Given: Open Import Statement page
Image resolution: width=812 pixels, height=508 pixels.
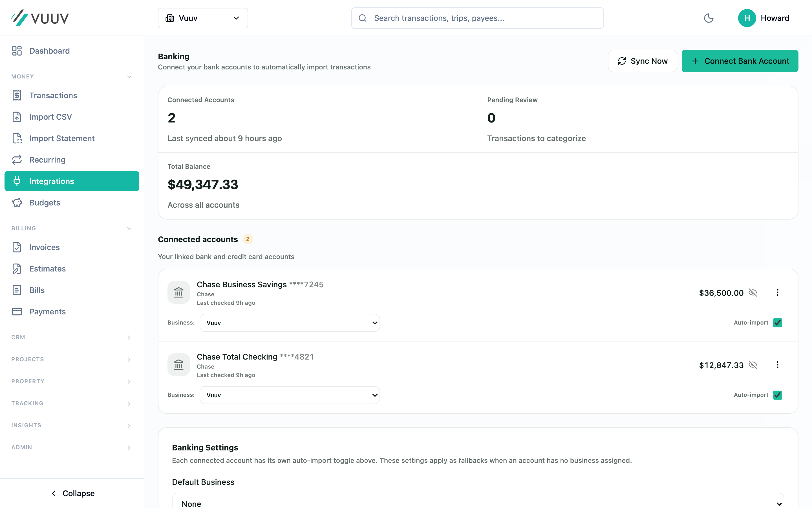Looking at the screenshot, I should tap(72, 138).
